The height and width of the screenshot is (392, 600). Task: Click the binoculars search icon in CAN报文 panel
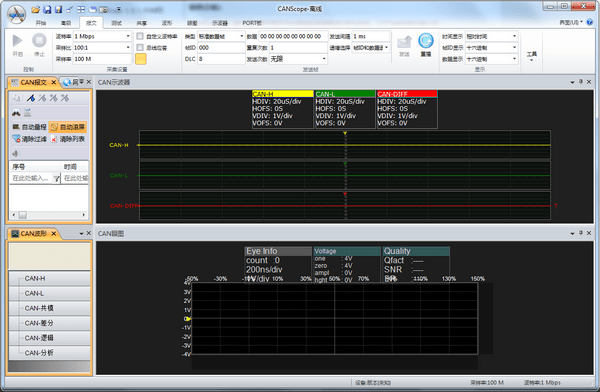tap(16, 113)
